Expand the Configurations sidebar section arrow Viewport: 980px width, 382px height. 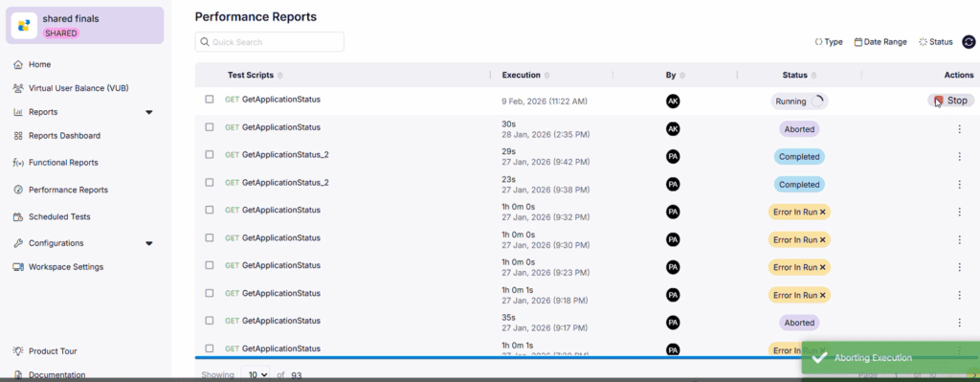[x=148, y=243]
